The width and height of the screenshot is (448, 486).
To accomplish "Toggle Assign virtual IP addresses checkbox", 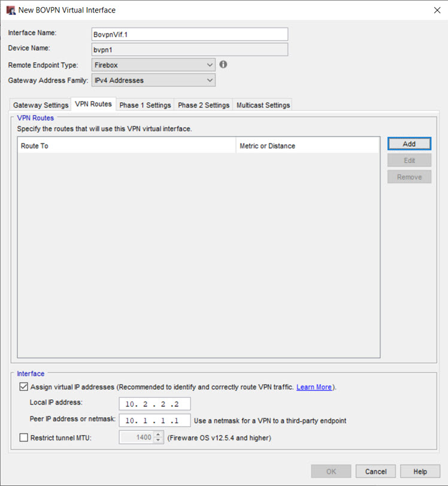I will (x=23, y=387).
